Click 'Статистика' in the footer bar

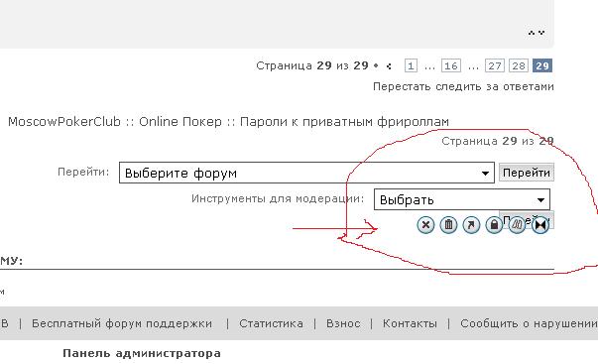[271, 323]
